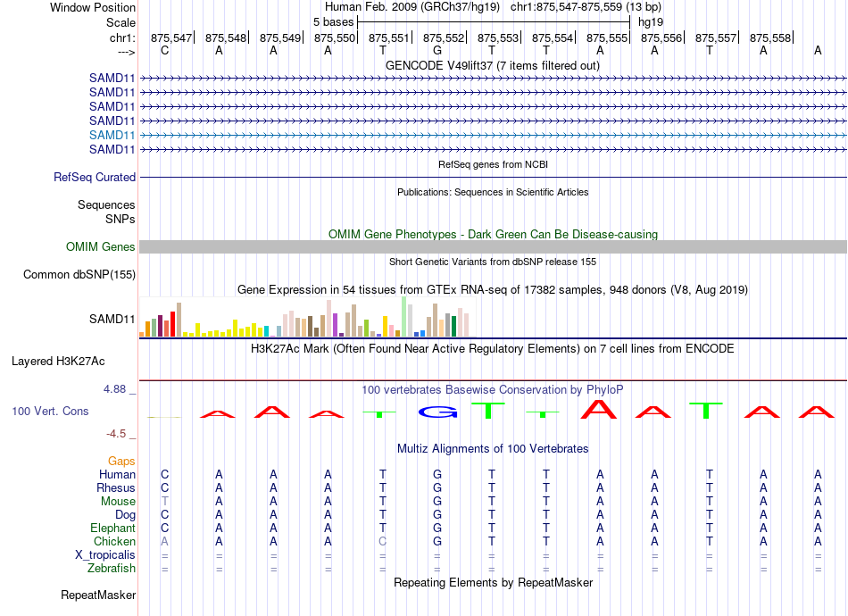Click the 875,547 ruler position
The image size is (848, 616).
click(x=170, y=37)
